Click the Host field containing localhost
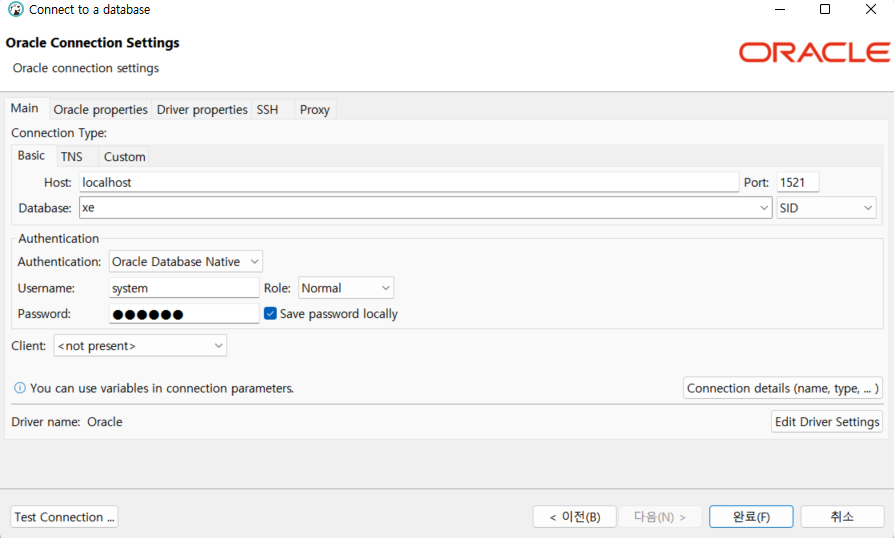Image resolution: width=894 pixels, height=538 pixels. 409,182
